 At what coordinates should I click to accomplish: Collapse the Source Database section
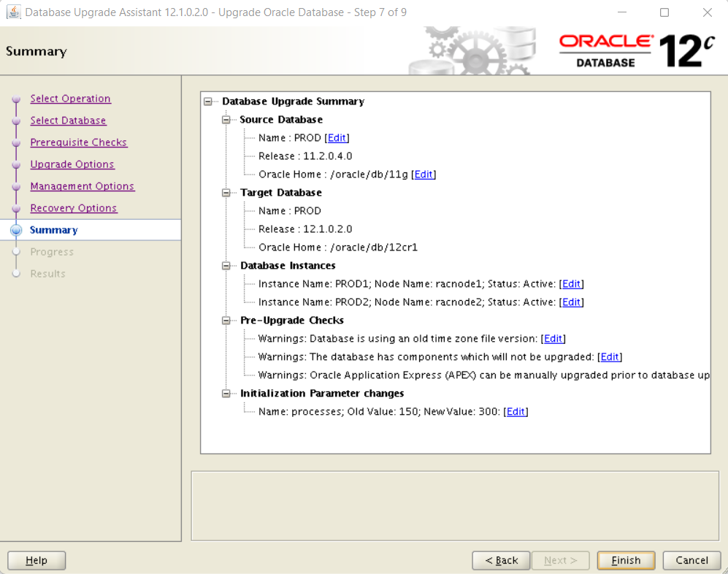coord(226,120)
